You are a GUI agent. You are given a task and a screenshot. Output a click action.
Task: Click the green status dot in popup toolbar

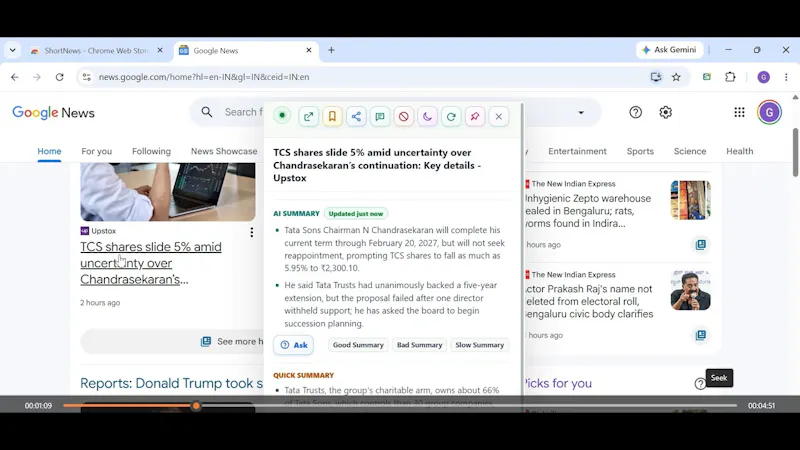(282, 116)
